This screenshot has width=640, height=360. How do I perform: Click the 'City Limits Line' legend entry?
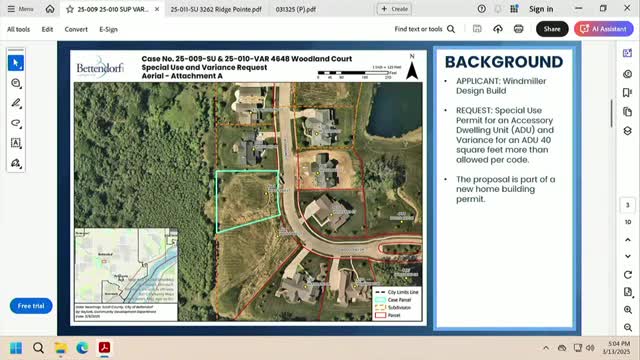click(x=397, y=292)
